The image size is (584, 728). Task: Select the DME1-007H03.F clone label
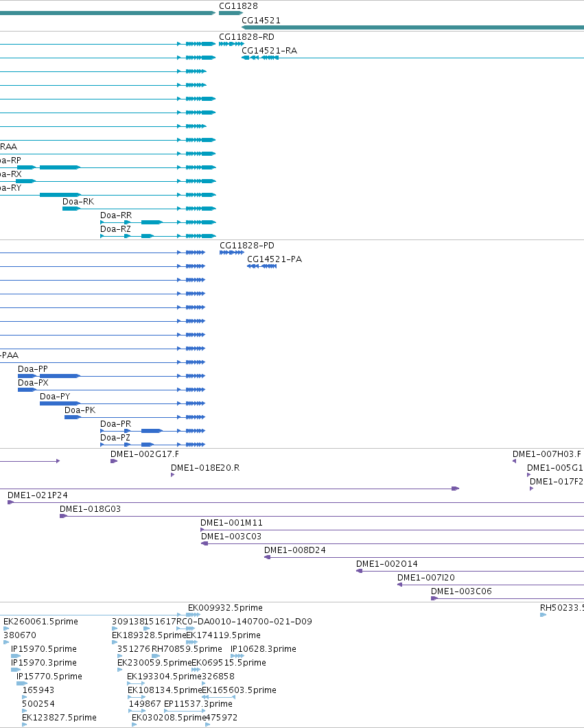pyautogui.click(x=547, y=454)
